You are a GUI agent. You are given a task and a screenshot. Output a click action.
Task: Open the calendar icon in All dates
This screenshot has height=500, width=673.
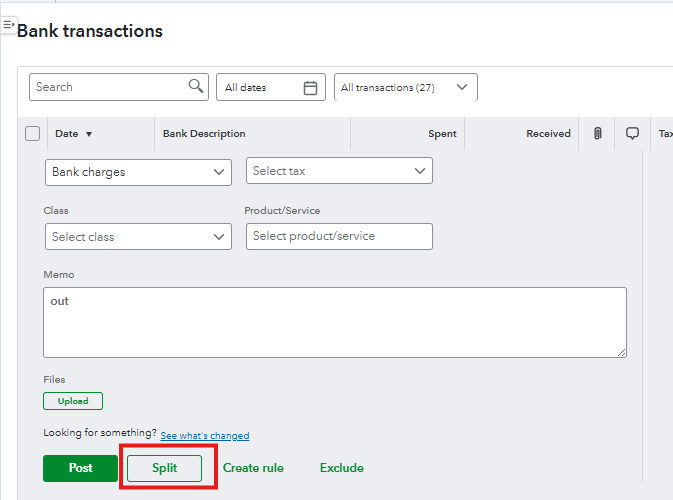coord(310,88)
